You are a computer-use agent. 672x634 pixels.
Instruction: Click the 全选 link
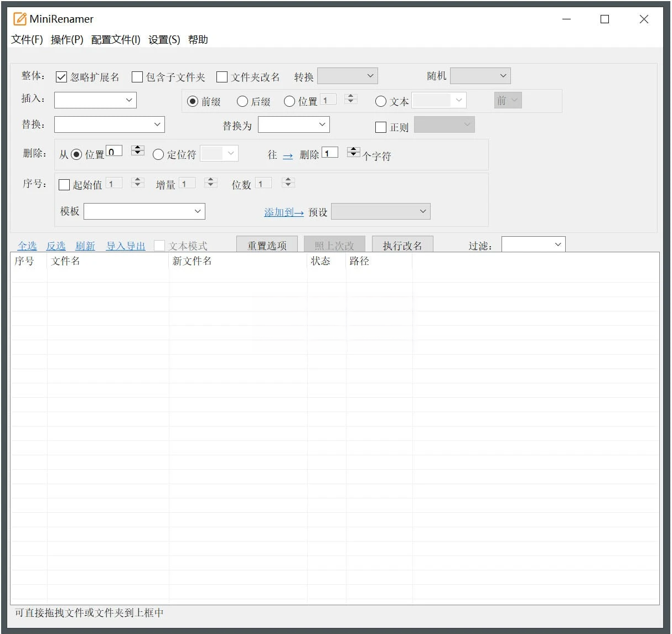[x=27, y=246]
